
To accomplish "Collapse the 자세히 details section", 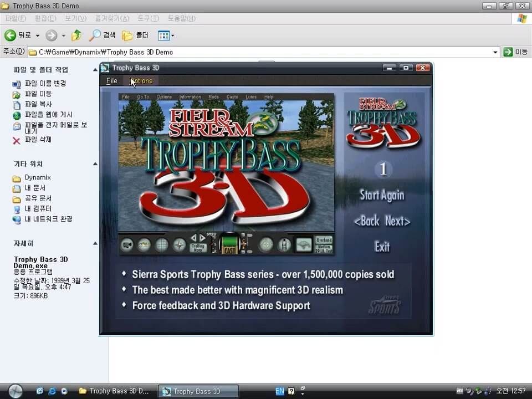I will pos(95,243).
